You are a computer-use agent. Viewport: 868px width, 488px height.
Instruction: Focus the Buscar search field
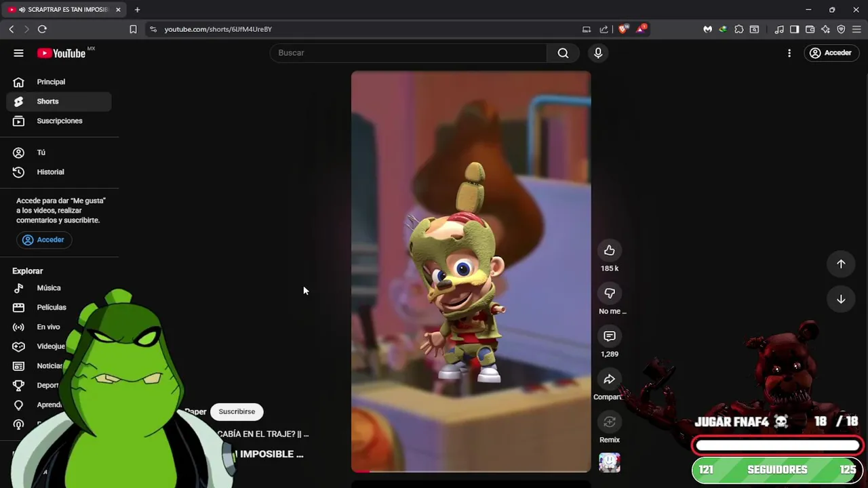[x=408, y=53]
